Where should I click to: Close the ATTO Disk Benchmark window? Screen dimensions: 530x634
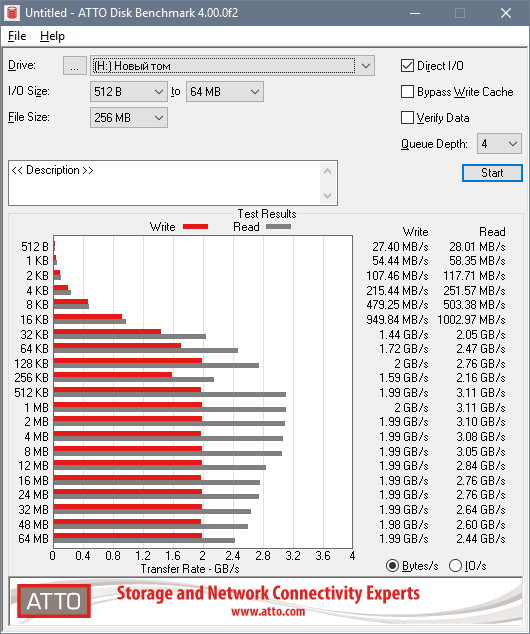click(x=506, y=13)
